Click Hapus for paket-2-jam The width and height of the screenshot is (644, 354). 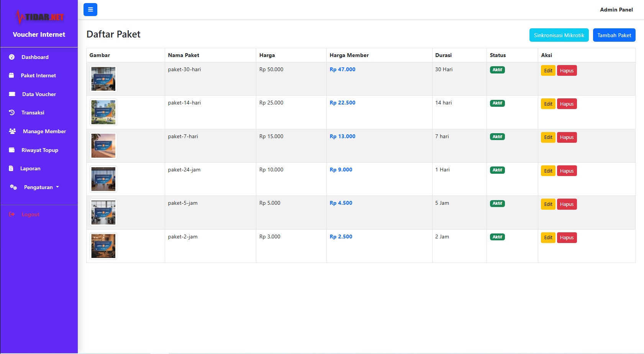567,238
